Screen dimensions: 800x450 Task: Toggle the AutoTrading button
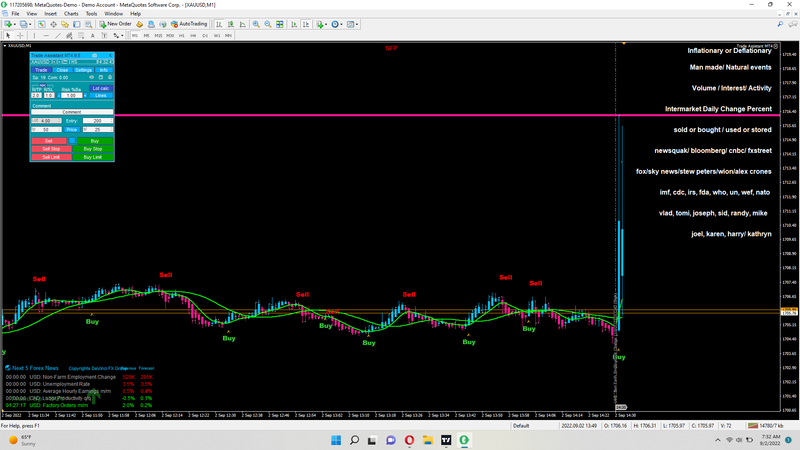pos(189,24)
